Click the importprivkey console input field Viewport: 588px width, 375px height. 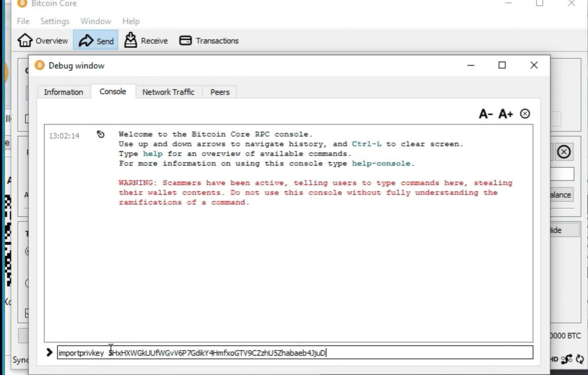point(295,353)
